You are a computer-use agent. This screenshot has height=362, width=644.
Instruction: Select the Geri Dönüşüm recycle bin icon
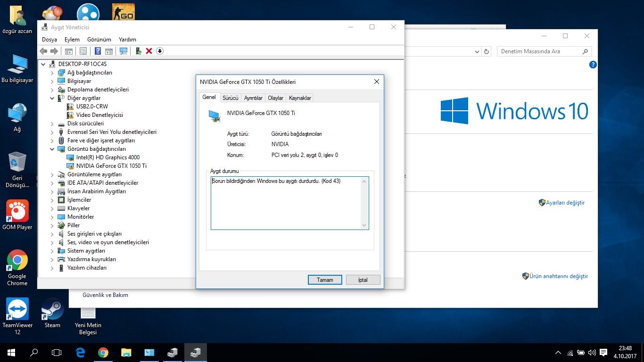(17, 170)
